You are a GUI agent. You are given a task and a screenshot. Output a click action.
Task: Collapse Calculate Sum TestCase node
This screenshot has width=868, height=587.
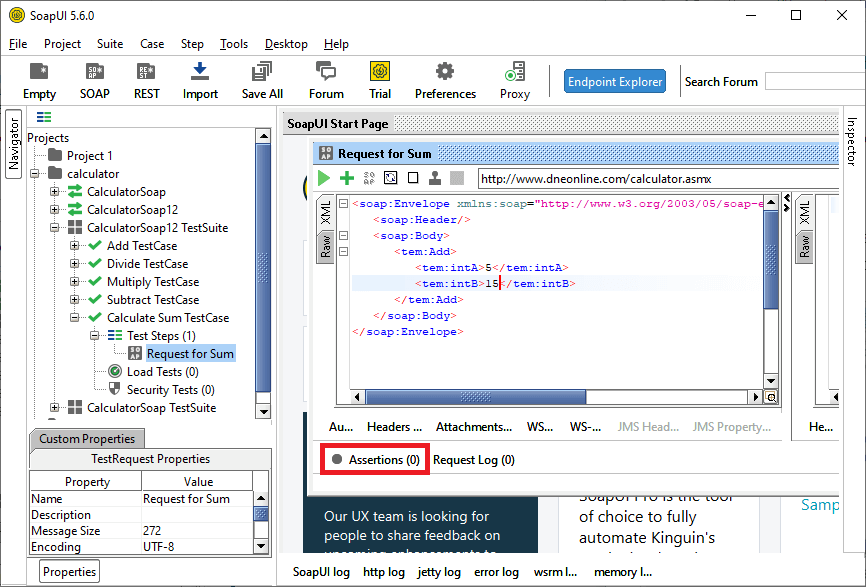74,317
